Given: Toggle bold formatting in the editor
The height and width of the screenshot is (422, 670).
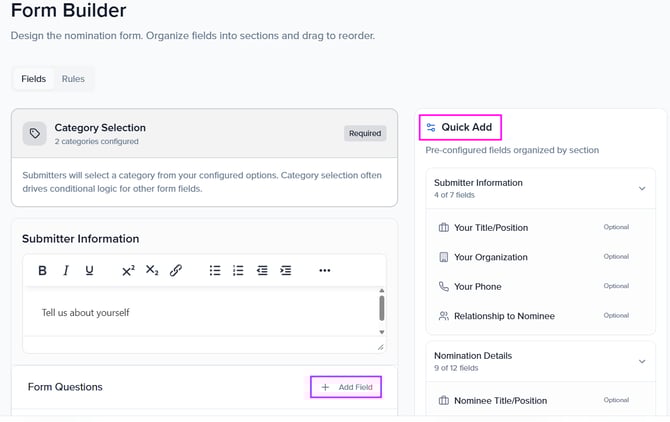Looking at the screenshot, I should 42,271.
